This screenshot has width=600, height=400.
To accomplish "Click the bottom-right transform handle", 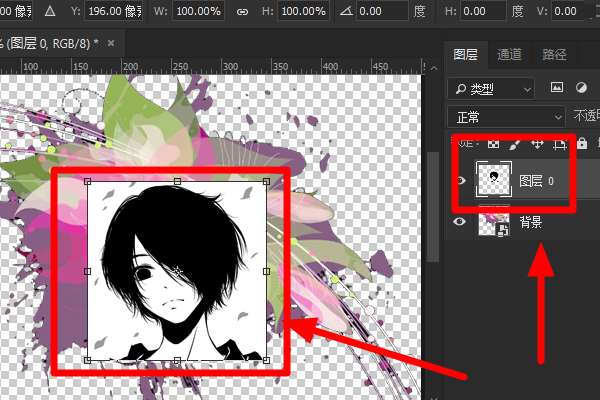I will pos(267,360).
